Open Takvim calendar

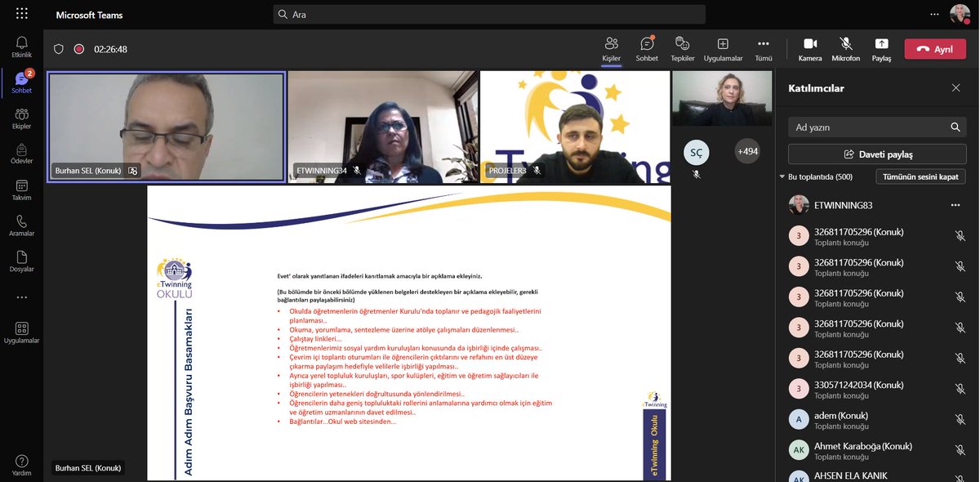click(x=21, y=190)
